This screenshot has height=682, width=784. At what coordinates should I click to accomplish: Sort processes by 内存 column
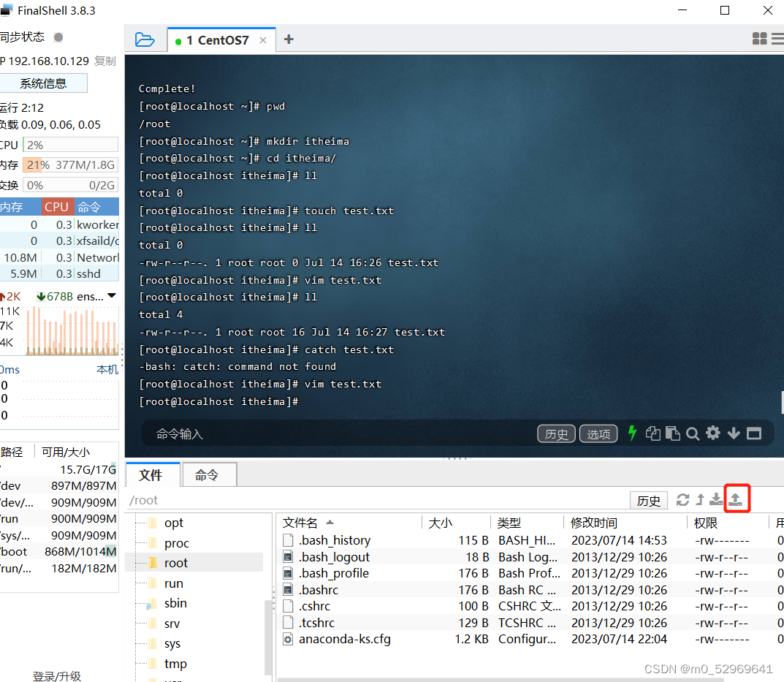(20, 207)
